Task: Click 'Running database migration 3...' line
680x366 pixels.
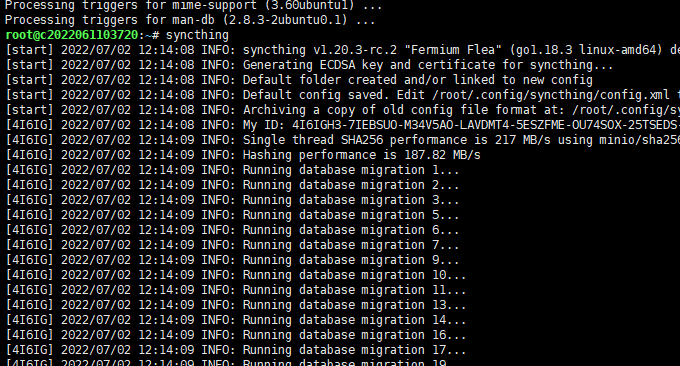Action: (232, 200)
